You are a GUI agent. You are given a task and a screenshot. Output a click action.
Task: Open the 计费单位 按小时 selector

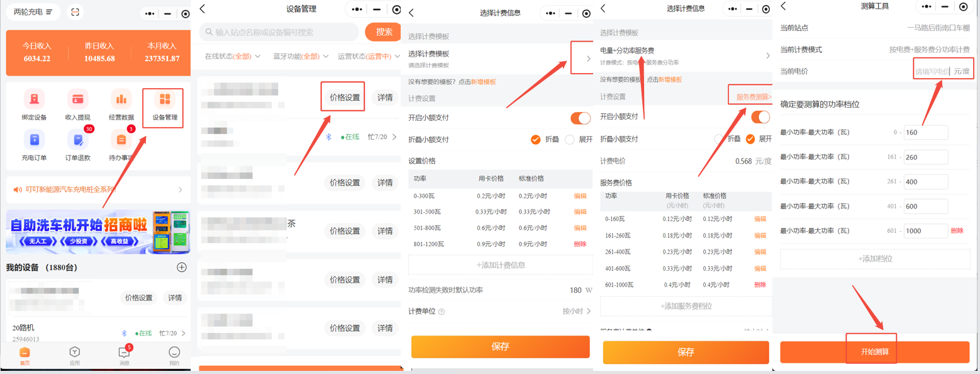pos(576,311)
